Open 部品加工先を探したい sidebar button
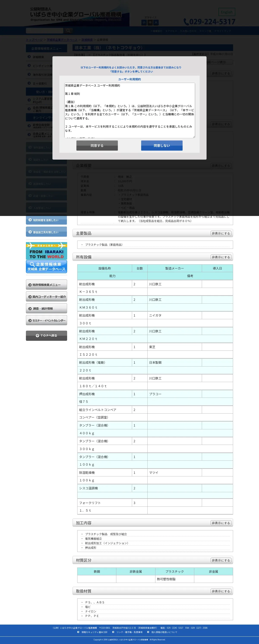The image size is (259, 644). (x=46, y=232)
